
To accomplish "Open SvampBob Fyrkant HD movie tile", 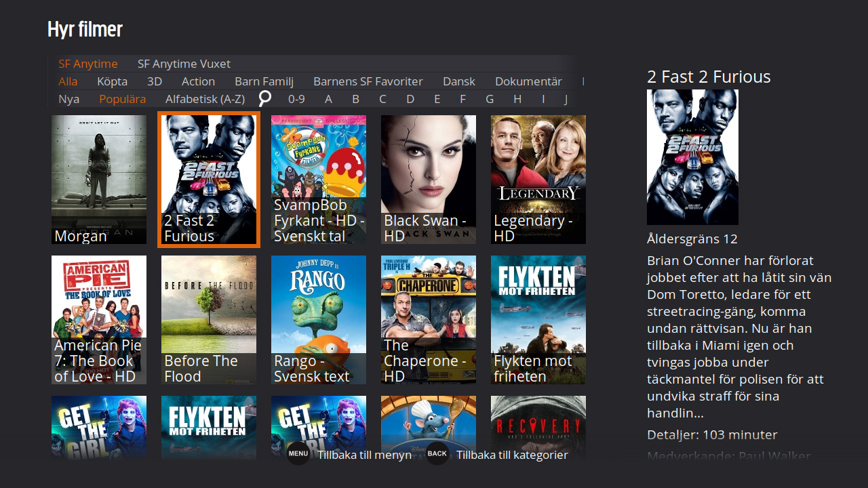I will click(x=319, y=180).
